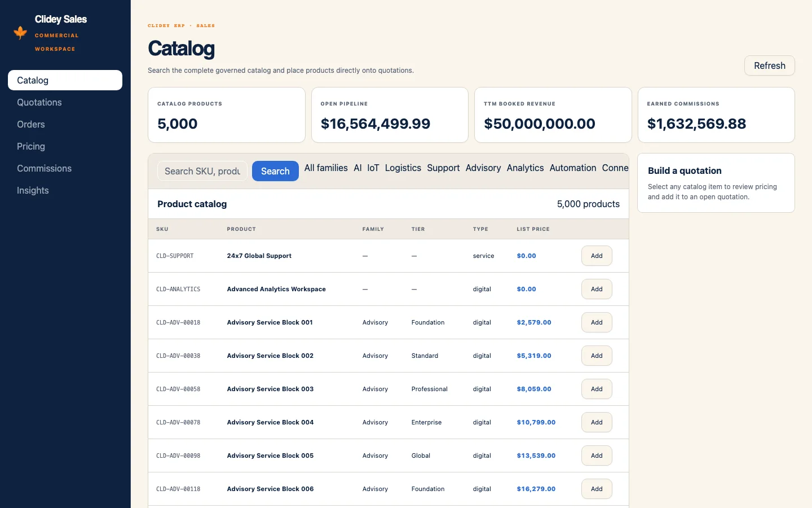Click SKU text CLD-ANALYTICS

[178, 289]
